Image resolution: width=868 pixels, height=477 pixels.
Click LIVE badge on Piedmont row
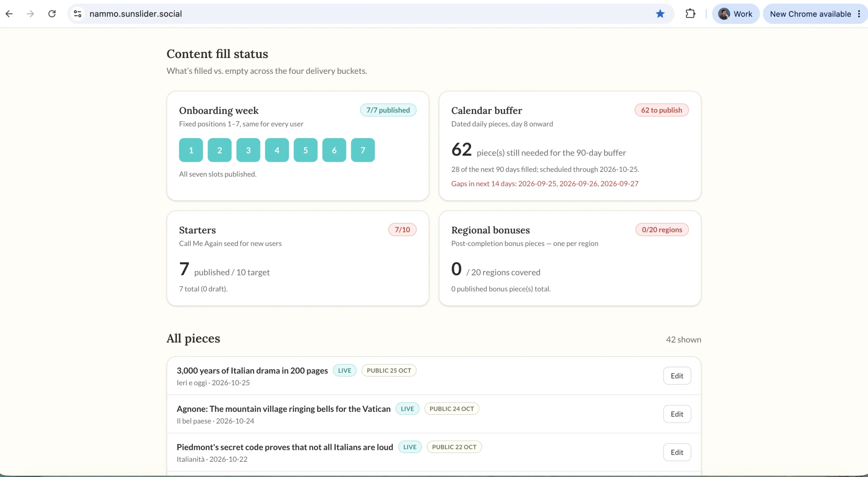[x=410, y=447]
